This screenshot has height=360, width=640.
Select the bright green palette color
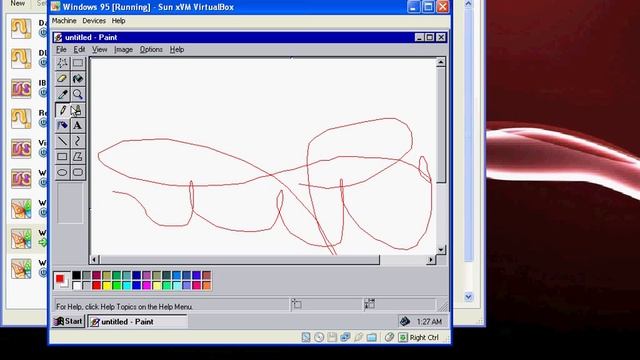pos(116,285)
